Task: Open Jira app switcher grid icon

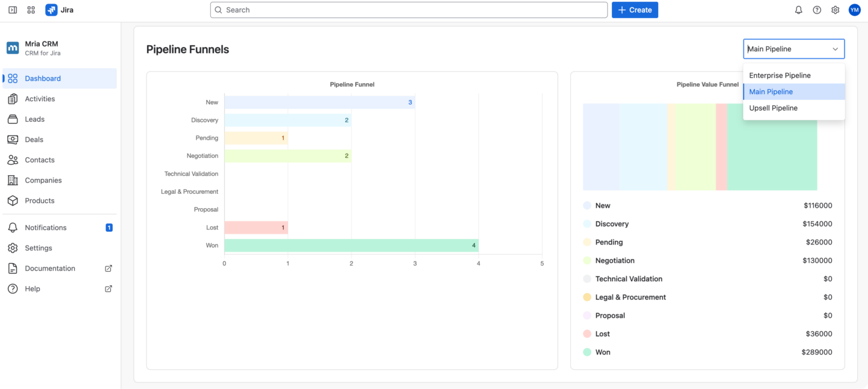Action: (31, 10)
